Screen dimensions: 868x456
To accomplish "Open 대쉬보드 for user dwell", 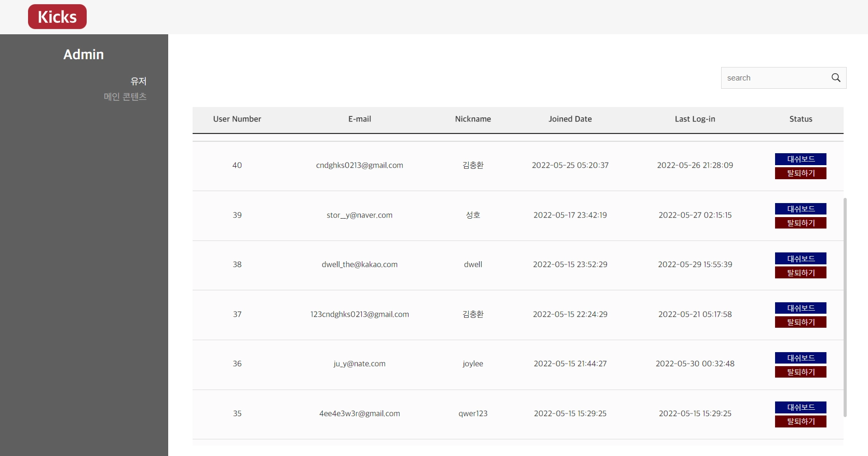I will [x=801, y=259].
